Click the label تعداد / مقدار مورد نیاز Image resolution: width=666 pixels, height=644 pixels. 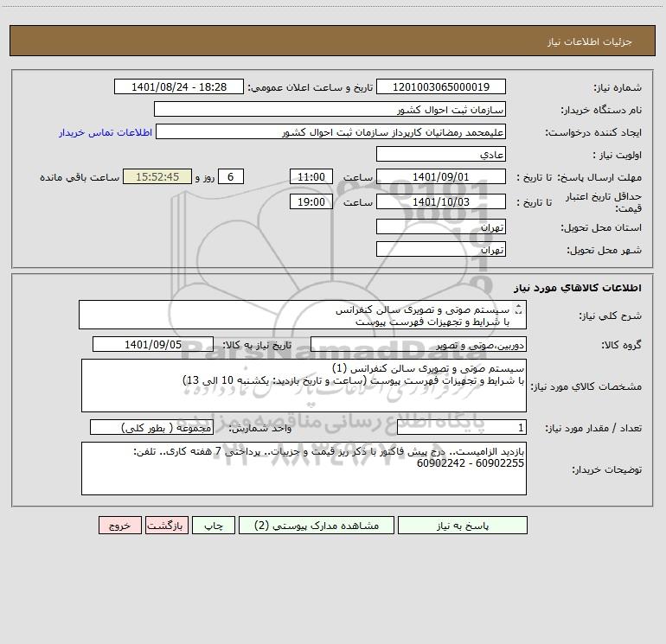(593, 429)
